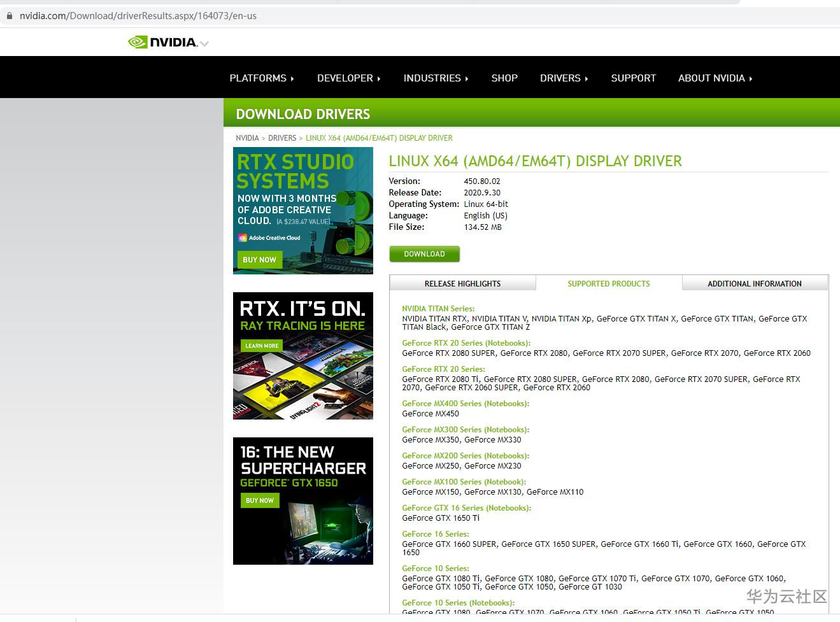Click the GeForce MX450 product entry
Image resolution: width=840 pixels, height=622 pixels.
pyautogui.click(x=431, y=414)
